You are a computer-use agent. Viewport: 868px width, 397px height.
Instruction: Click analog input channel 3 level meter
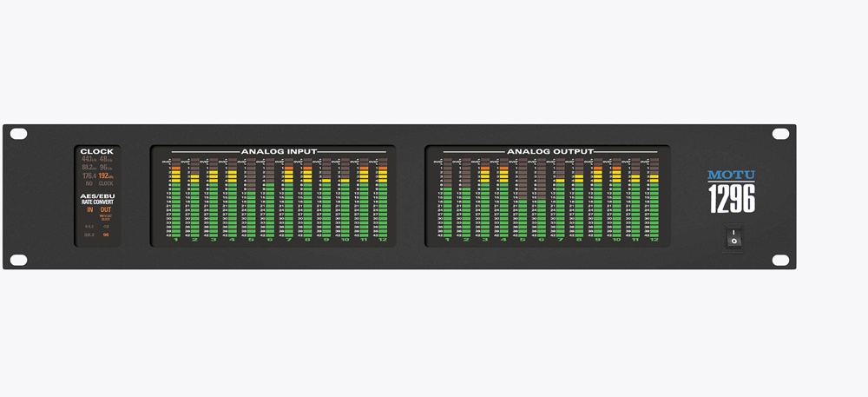(214, 198)
